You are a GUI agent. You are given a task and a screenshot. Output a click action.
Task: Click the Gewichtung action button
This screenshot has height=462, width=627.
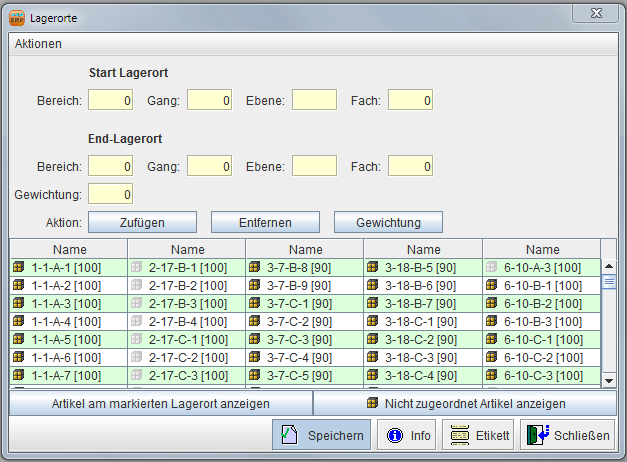pos(388,222)
